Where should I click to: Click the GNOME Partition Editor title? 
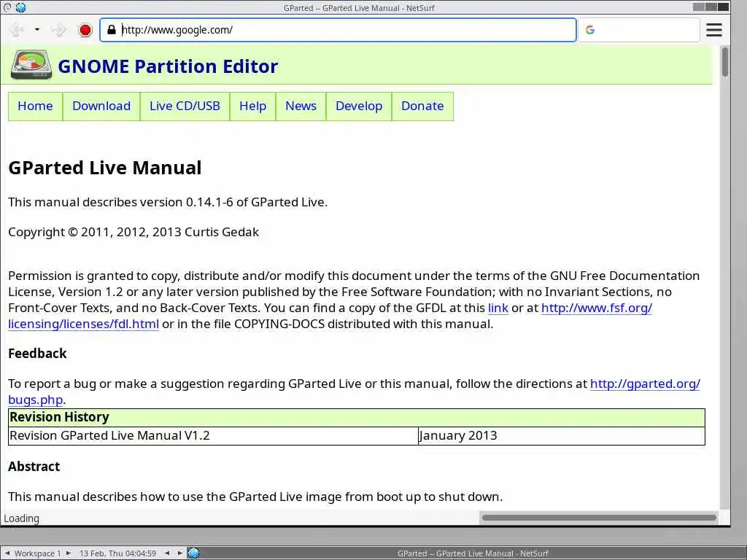(x=168, y=66)
